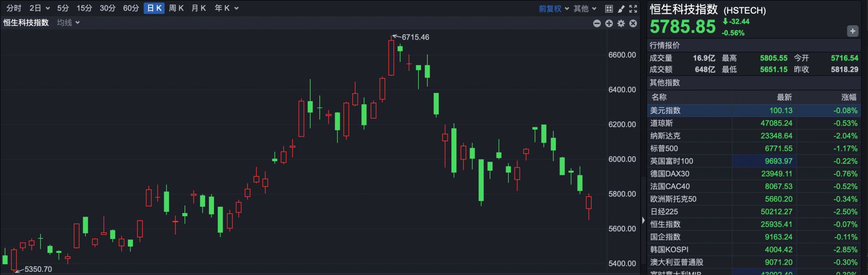Open the 前复权 adjustment dropdown
Viewport: 868px width, 275px height.
tap(554, 9)
